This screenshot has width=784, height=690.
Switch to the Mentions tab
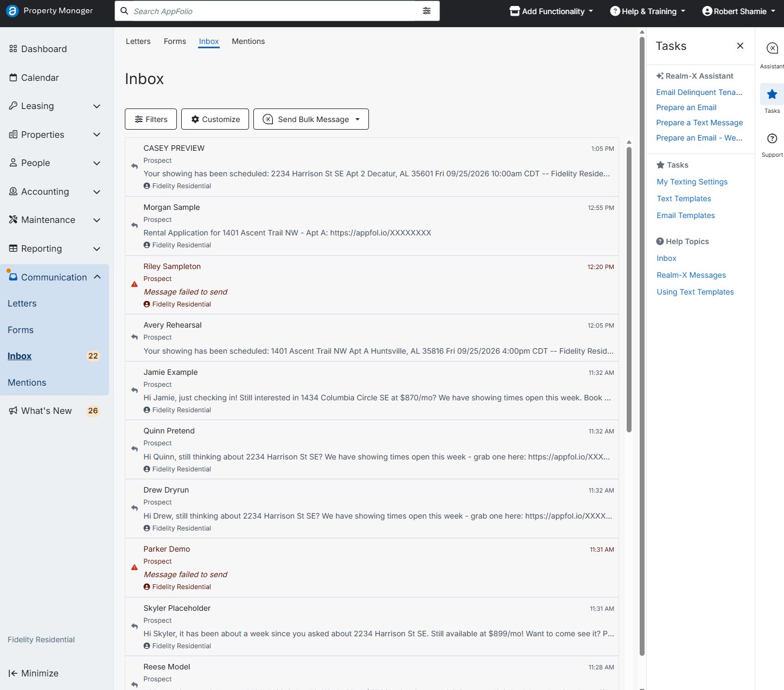[248, 41]
